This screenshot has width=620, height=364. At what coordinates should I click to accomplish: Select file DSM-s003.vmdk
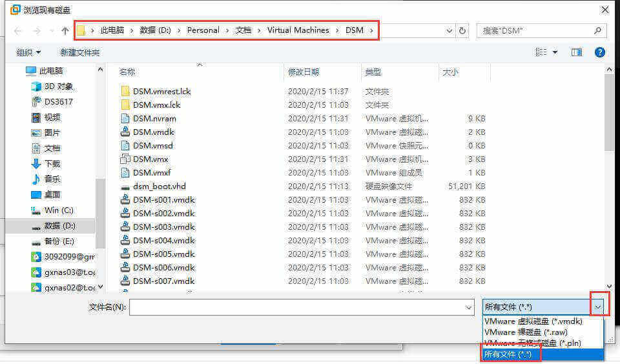[x=163, y=227]
